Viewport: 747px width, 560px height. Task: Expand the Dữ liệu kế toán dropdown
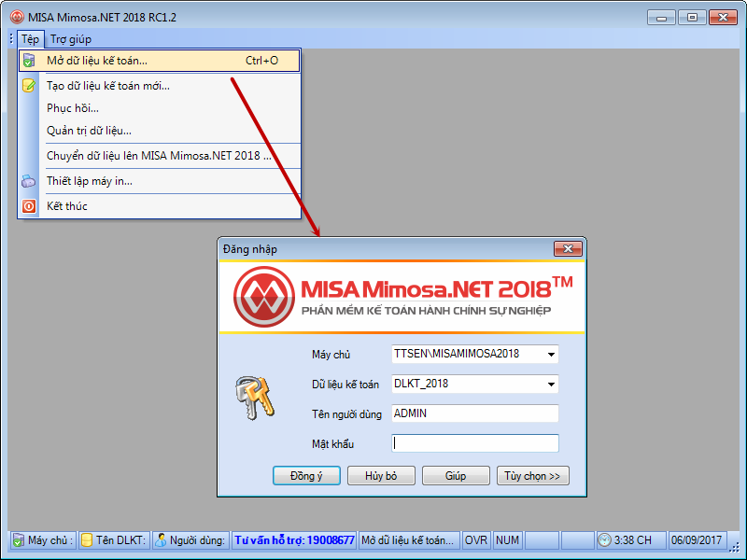551,384
